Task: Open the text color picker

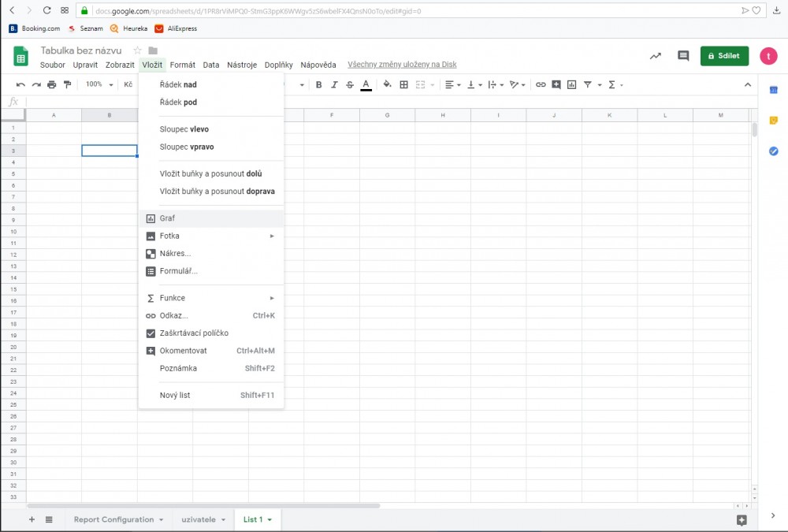Action: (366, 84)
